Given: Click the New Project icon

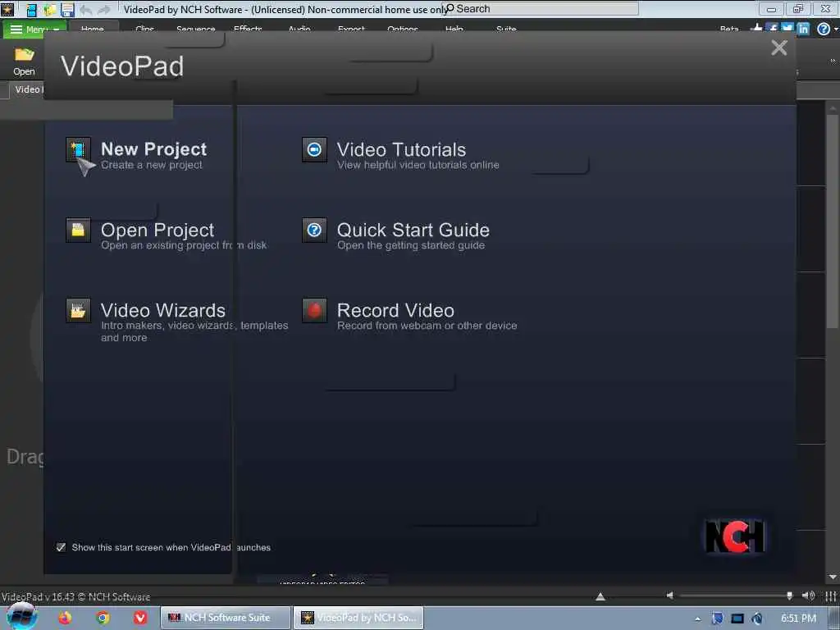Looking at the screenshot, I should [x=78, y=149].
